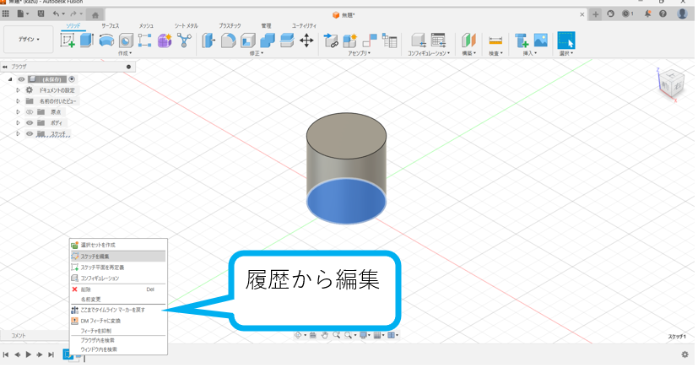This screenshot has width=698, height=365.
Task: Click the Undo arrow
Action: coord(56,14)
